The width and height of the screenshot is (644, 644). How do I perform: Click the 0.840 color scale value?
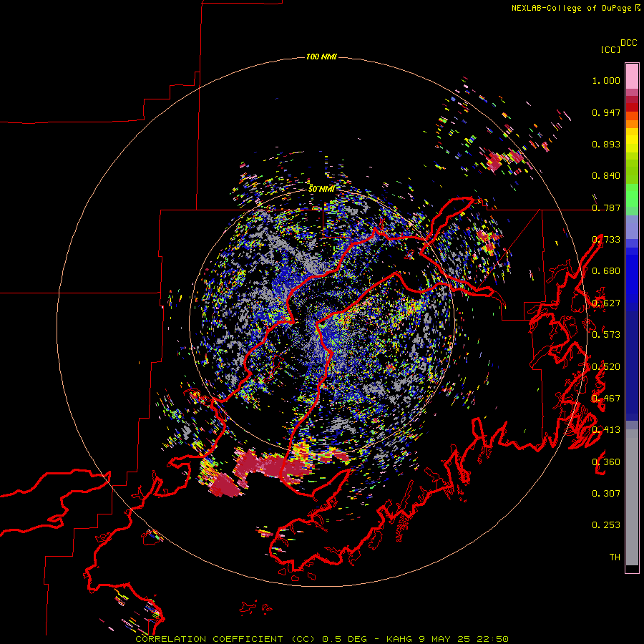tap(606, 176)
